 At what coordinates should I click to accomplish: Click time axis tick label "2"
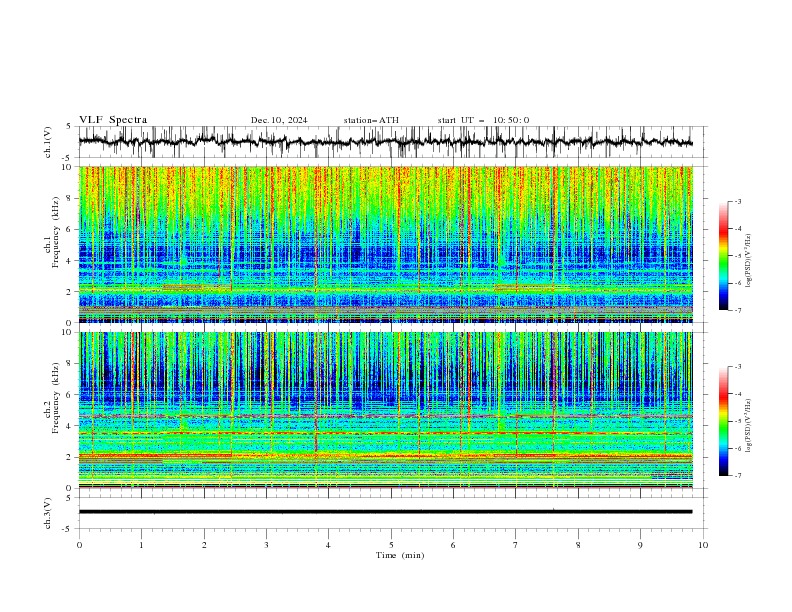point(204,545)
